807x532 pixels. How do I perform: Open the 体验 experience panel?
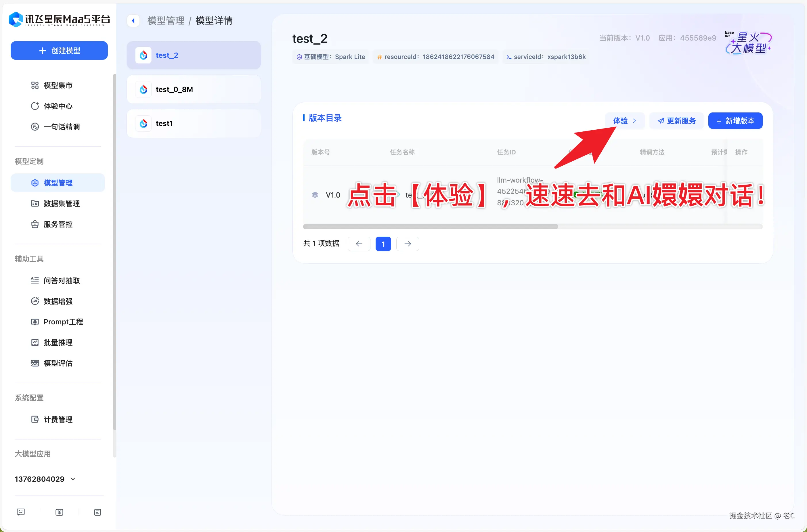point(624,120)
